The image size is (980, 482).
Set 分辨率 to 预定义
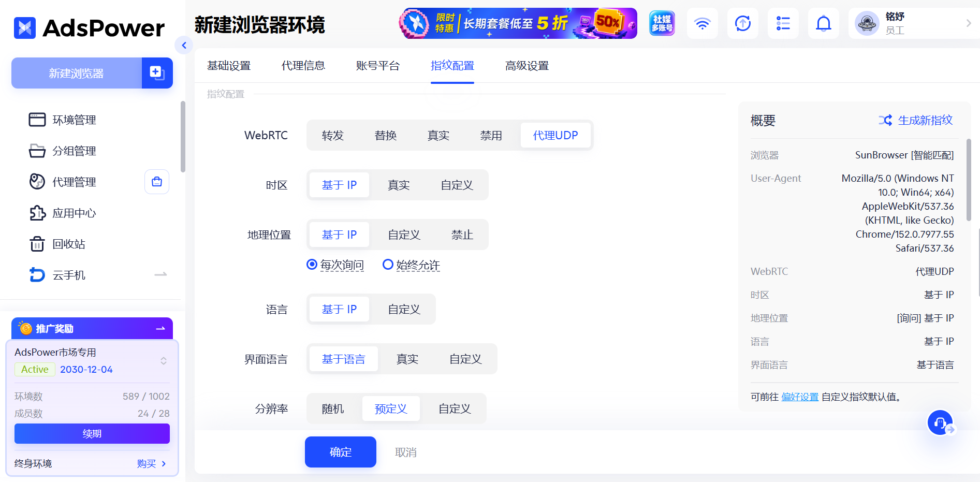pos(391,408)
